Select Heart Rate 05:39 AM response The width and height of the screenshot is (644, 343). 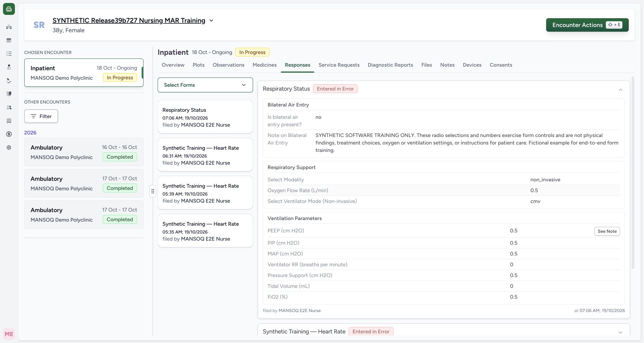205,193
